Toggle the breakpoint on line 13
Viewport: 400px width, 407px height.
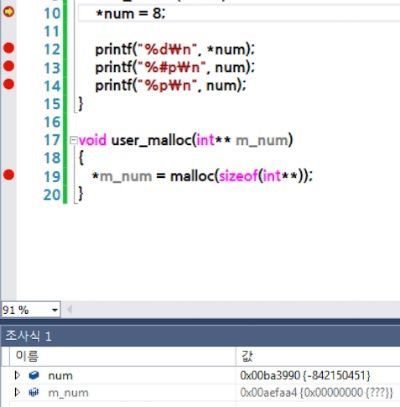[x=9, y=66]
